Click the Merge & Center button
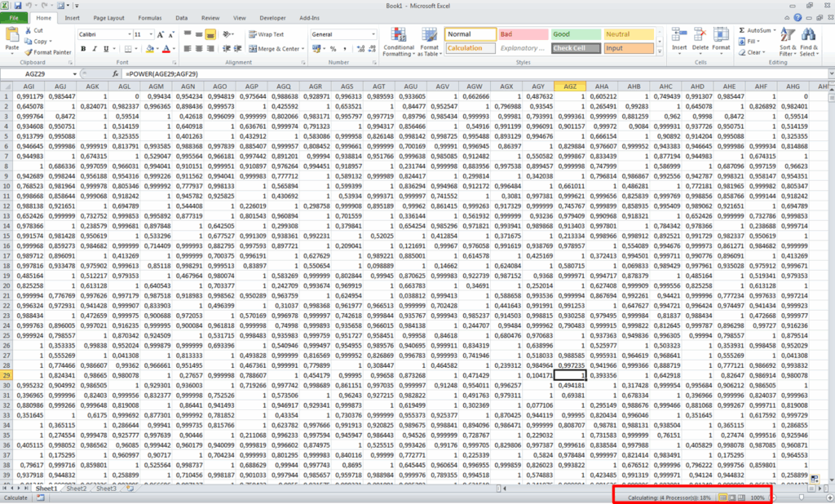 pos(278,49)
